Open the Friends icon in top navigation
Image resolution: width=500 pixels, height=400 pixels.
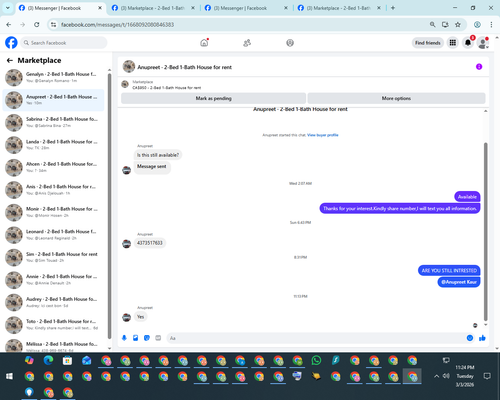tap(247, 43)
